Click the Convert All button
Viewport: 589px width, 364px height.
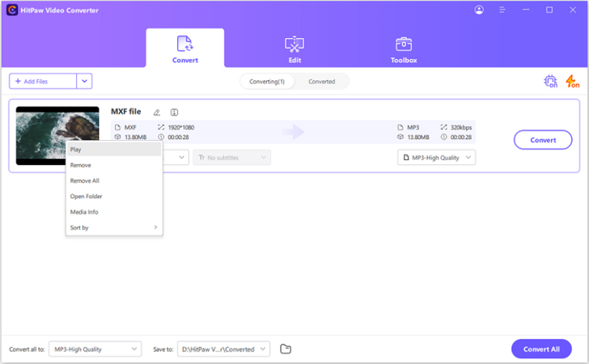coord(541,349)
